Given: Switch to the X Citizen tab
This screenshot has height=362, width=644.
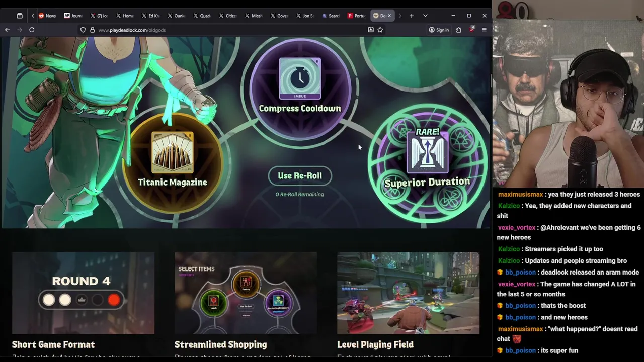Looking at the screenshot, I should 227,16.
